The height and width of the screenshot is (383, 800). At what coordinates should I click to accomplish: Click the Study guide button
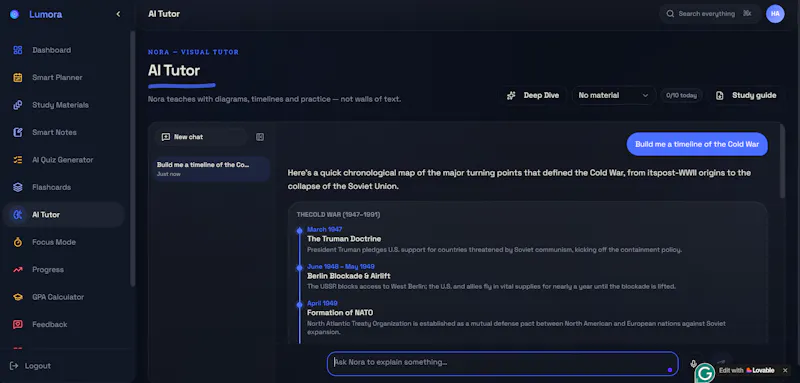(x=746, y=95)
